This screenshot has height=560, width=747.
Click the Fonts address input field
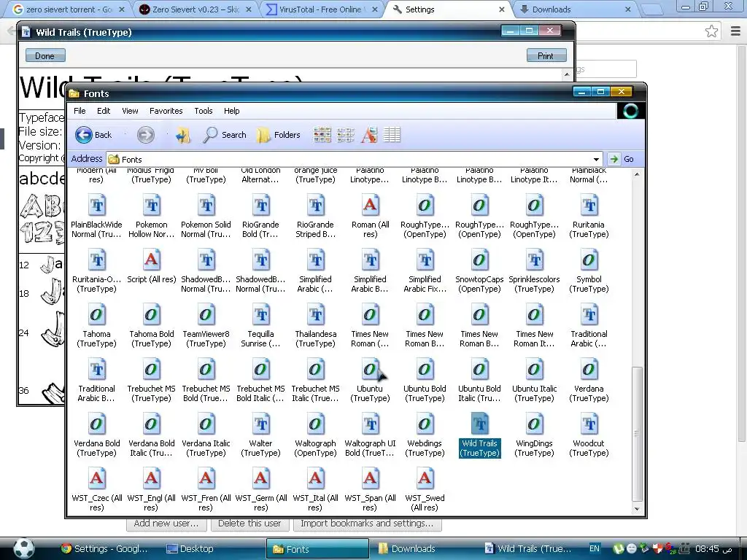click(354, 159)
